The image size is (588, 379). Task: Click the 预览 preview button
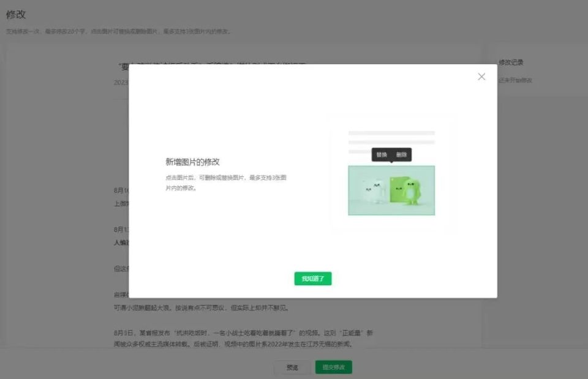click(292, 367)
